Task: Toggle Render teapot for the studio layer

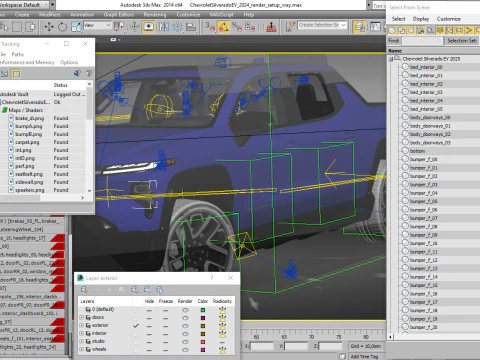Action: pos(185,342)
